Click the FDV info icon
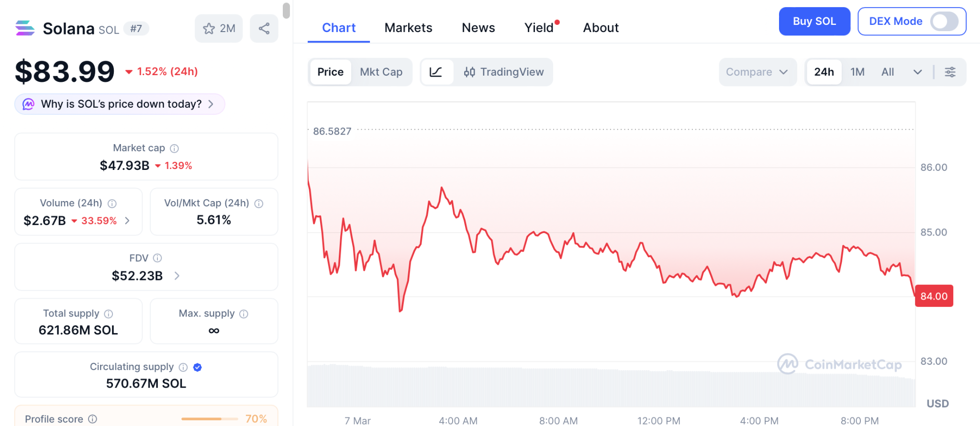980x426 pixels. coord(157,258)
